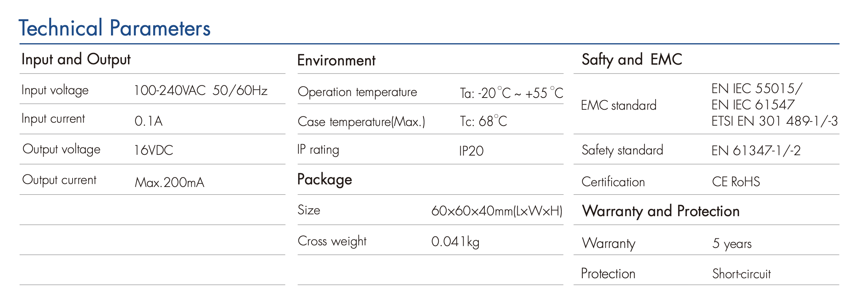Image resolution: width=868 pixels, height=303 pixels.
Task: Select the 5 years warranty value
Action: (x=732, y=244)
